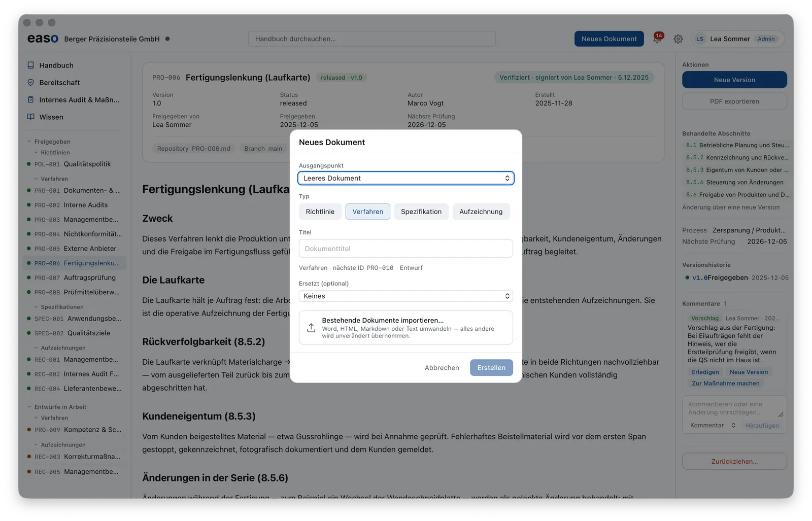
Task: Select the Aufzeichnung document type
Action: coord(481,212)
